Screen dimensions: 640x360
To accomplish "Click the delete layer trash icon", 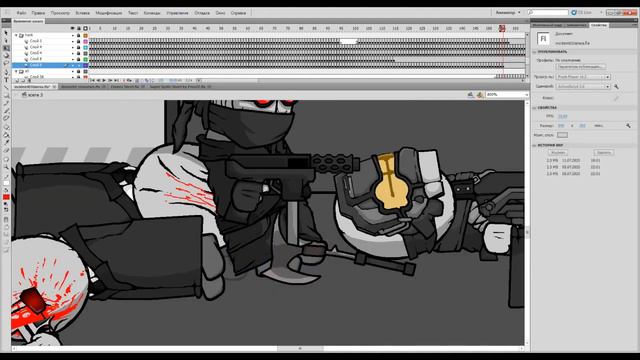I will (x=29, y=81).
